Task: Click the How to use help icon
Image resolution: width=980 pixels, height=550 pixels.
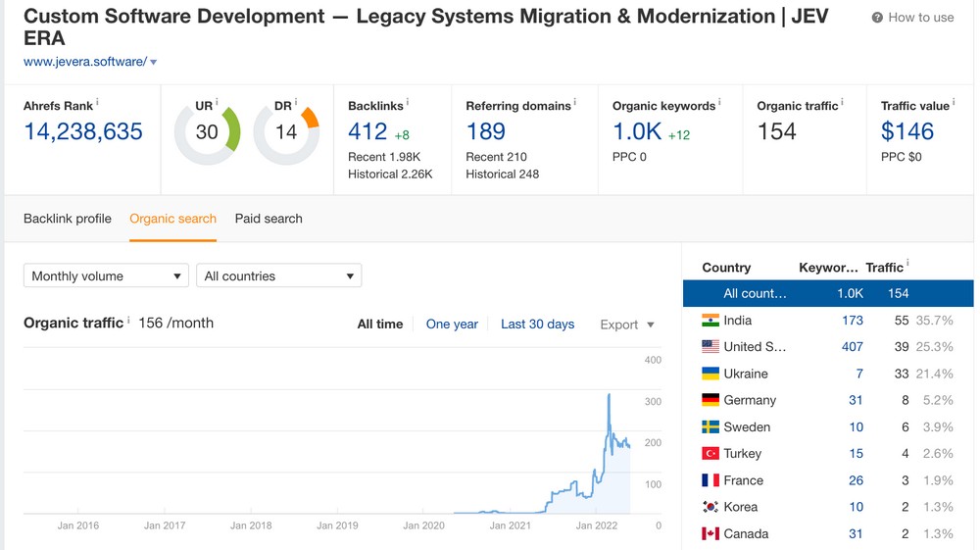Action: (877, 18)
